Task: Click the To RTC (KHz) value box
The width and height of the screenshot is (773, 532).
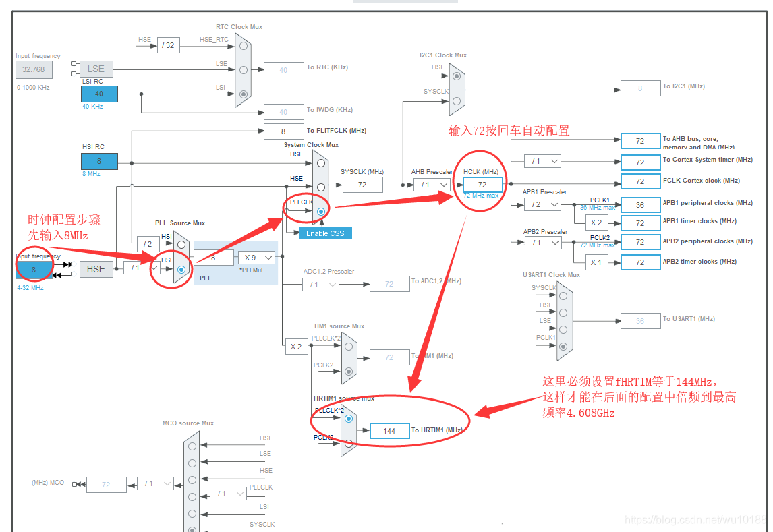Action: click(x=283, y=70)
